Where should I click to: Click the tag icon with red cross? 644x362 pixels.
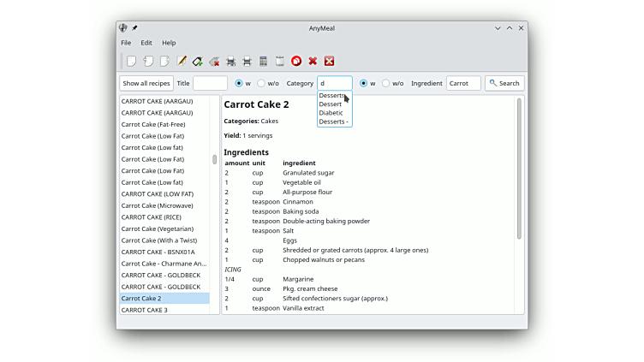214,61
